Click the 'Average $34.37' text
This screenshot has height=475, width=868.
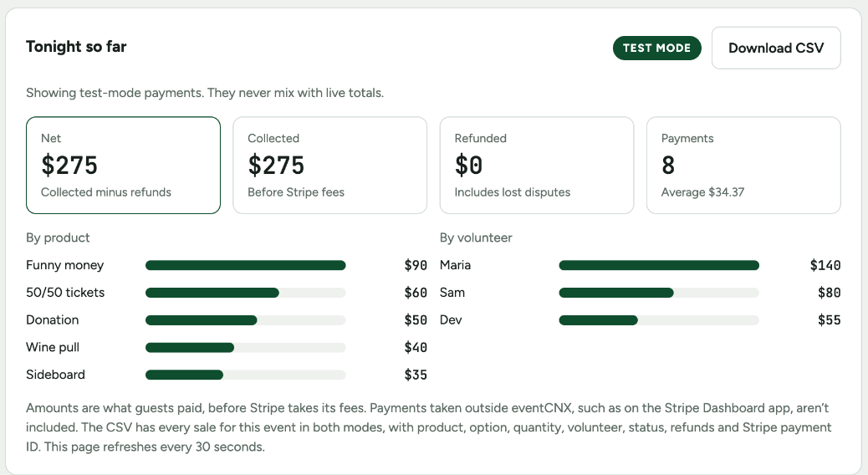tap(702, 192)
